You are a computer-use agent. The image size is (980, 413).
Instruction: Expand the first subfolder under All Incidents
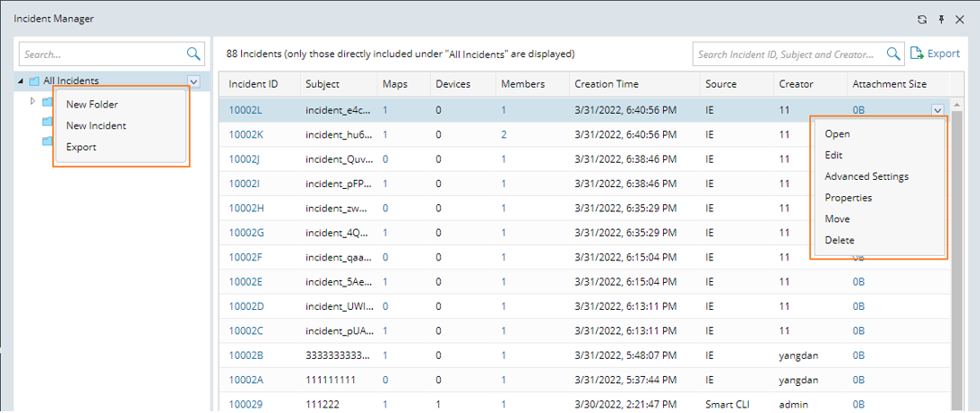coord(33,101)
